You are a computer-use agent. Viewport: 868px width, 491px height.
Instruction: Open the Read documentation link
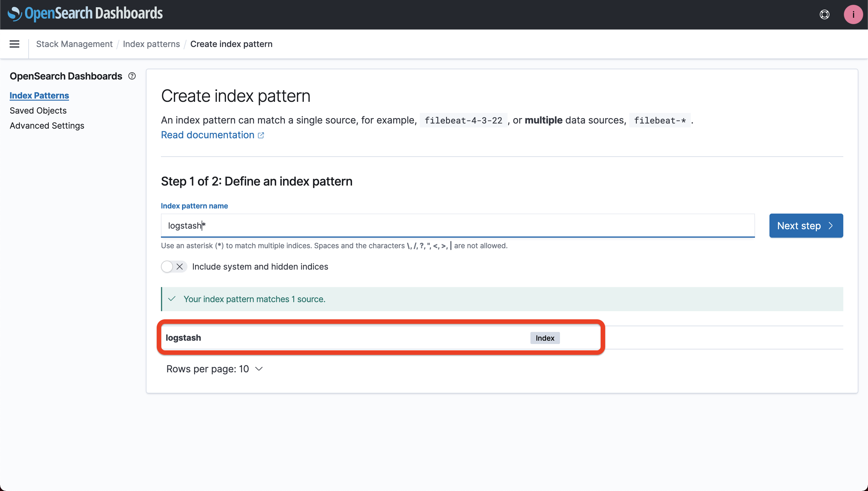click(x=207, y=135)
